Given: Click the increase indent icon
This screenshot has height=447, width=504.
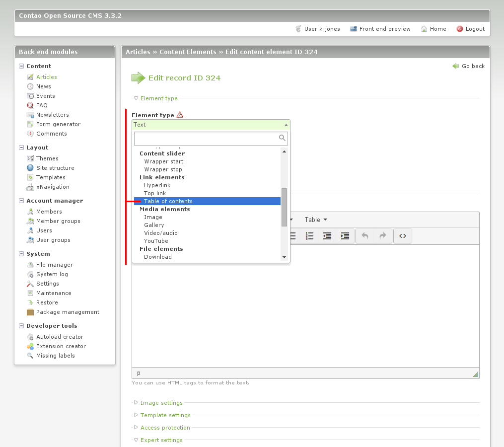Looking at the screenshot, I should (x=345, y=236).
